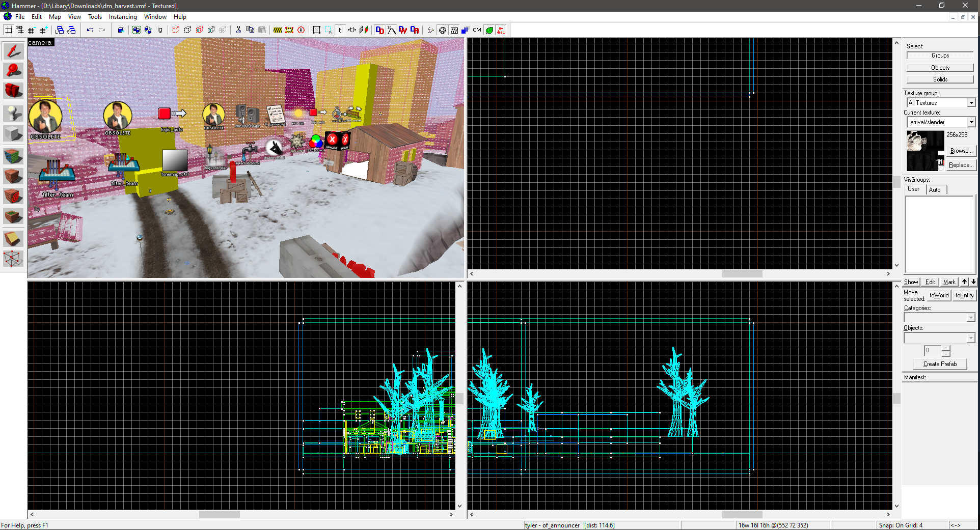The image size is (980, 530).
Task: Open the Current texture dropdown
Action: (971, 122)
